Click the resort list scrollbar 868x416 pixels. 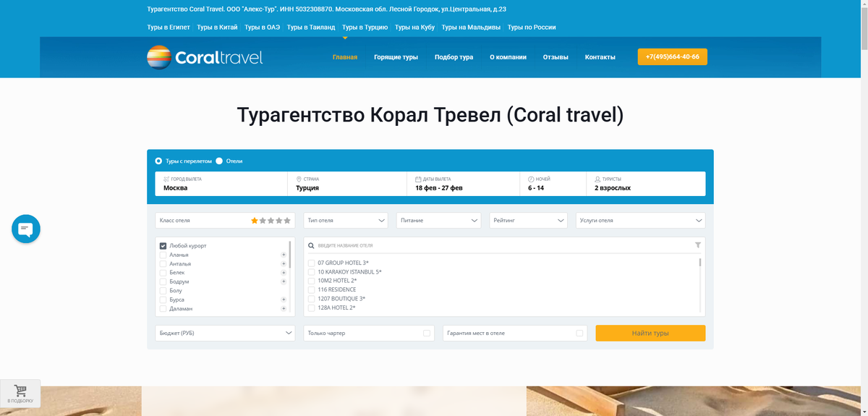pyautogui.click(x=290, y=255)
